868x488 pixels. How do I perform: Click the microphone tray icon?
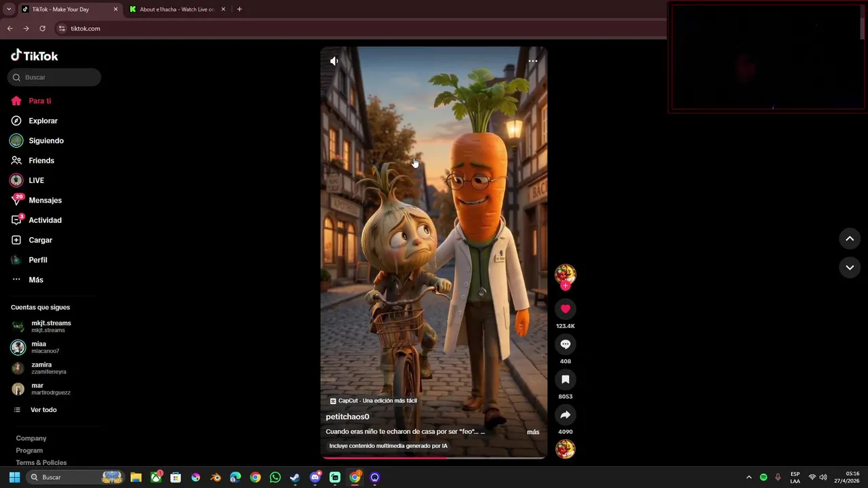(778, 477)
